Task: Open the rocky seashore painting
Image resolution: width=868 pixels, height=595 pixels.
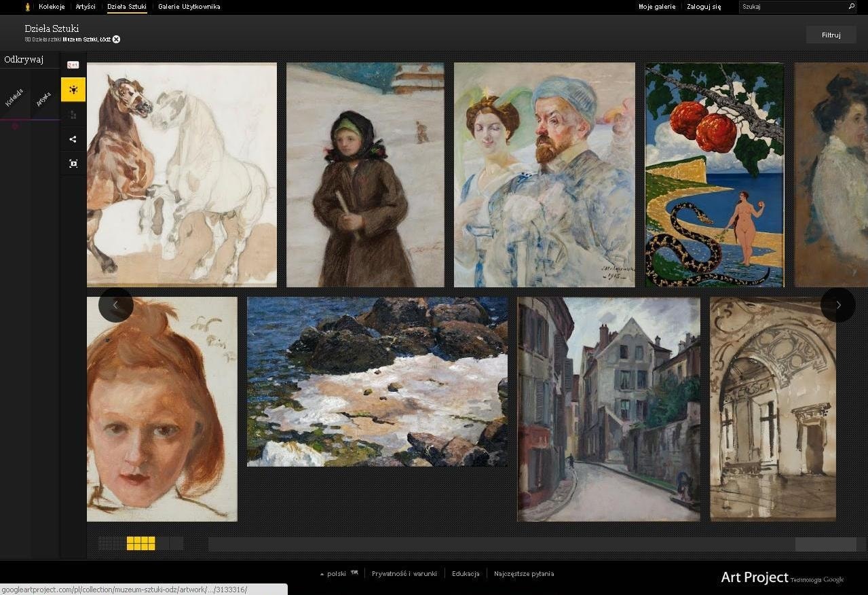Action: [377, 382]
